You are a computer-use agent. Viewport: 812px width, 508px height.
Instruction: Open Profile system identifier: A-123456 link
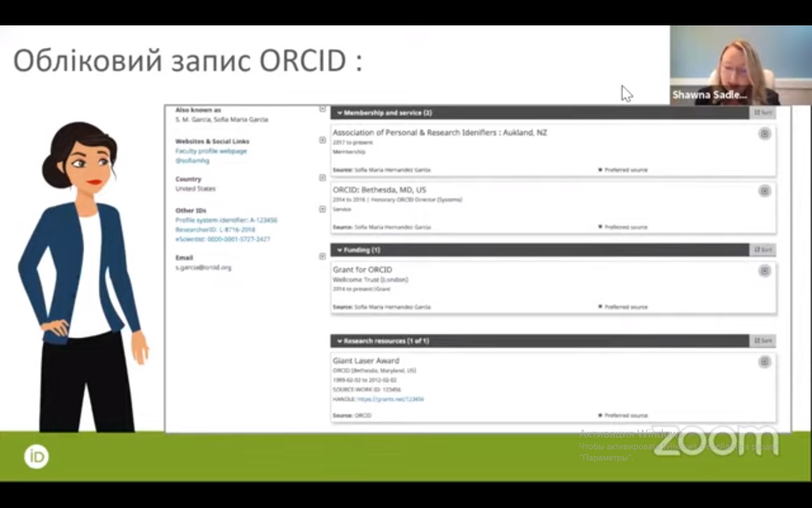tap(226, 220)
